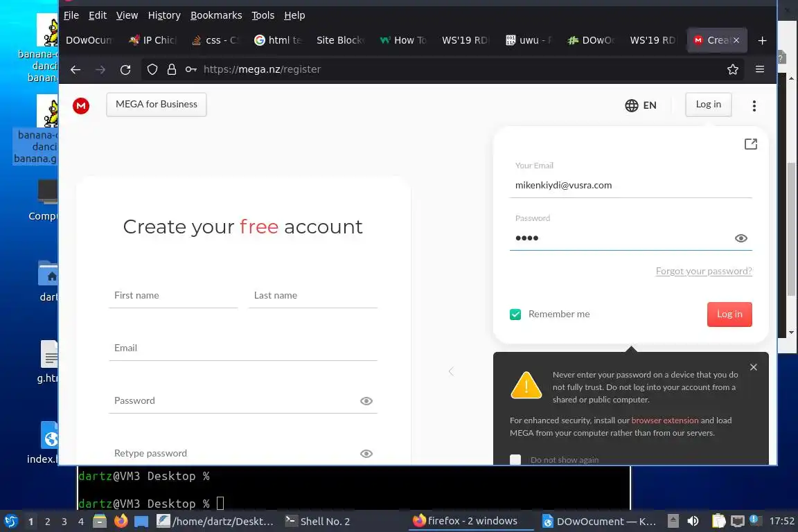
Task: Switch to the css tab
Action: pyautogui.click(x=215, y=40)
